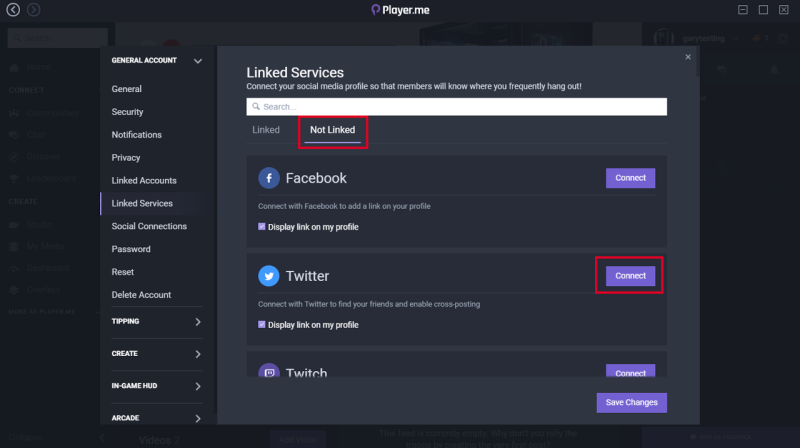Click the Player.me logo in title bar

click(401, 10)
